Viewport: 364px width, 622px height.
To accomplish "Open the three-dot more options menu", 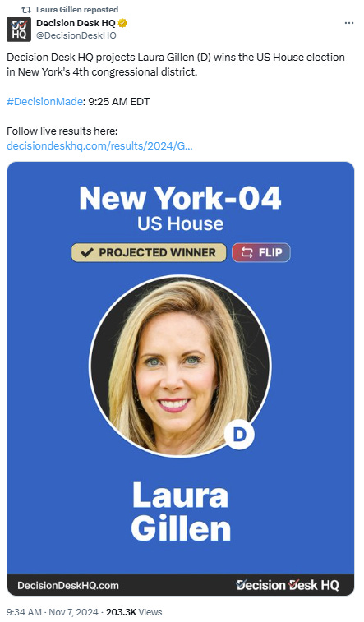I will click(x=349, y=23).
